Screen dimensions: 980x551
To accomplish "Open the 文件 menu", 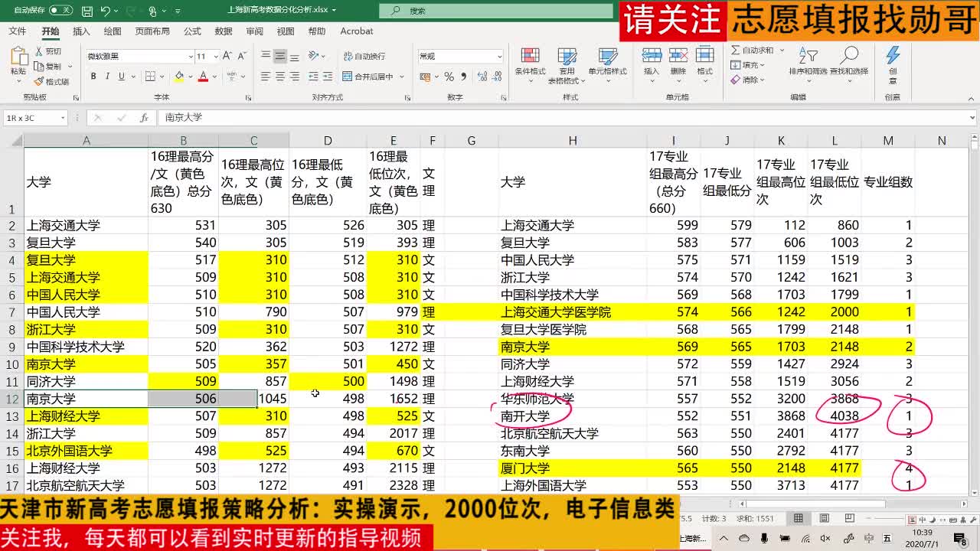I will pos(17,31).
